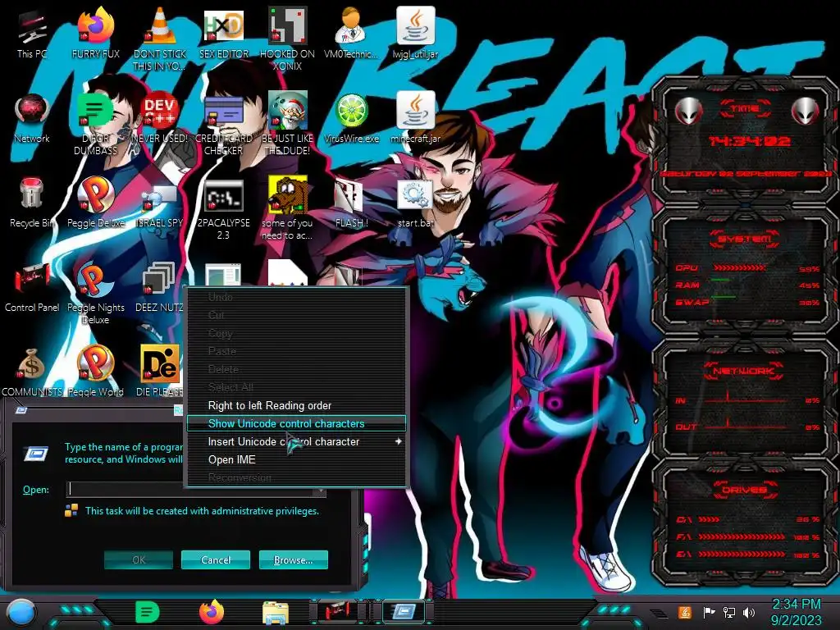Open the DEEZ NUTZ shortcut
The height and width of the screenshot is (630, 840).
159,288
